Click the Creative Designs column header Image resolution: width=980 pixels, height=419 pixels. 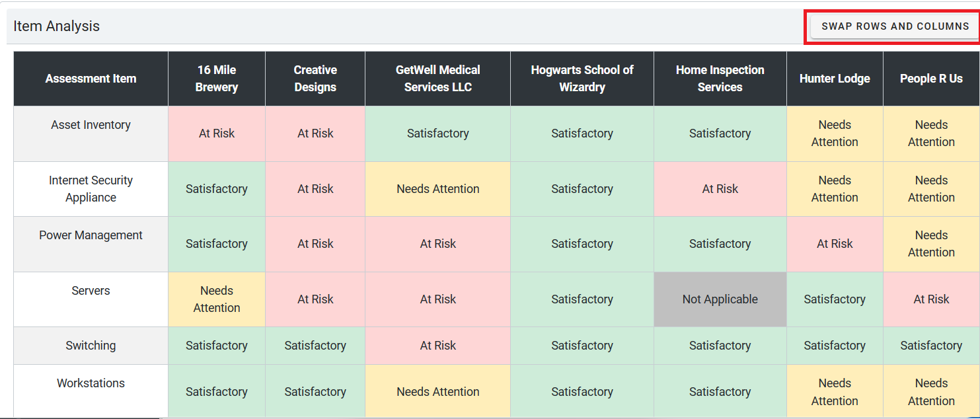pyautogui.click(x=315, y=79)
